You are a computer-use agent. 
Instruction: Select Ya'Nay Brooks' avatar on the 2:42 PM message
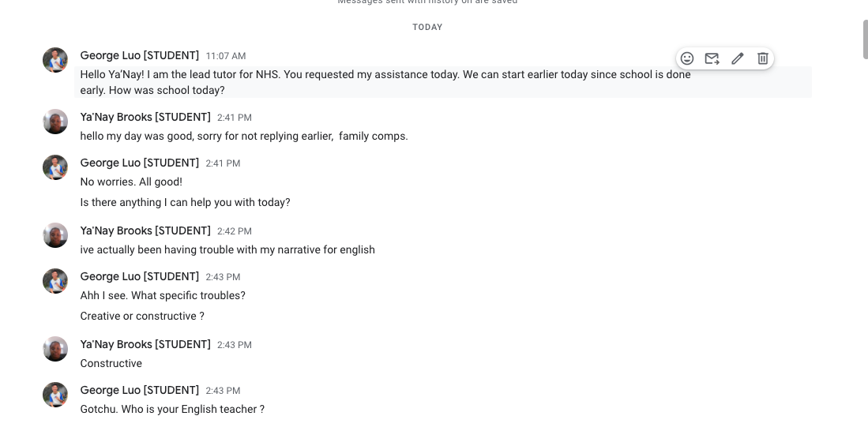click(x=55, y=235)
